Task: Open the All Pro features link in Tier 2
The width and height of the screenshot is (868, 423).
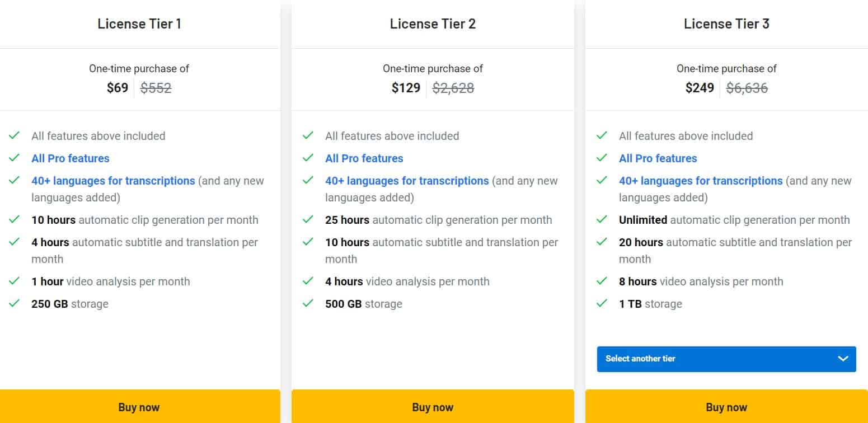Action: tap(364, 158)
